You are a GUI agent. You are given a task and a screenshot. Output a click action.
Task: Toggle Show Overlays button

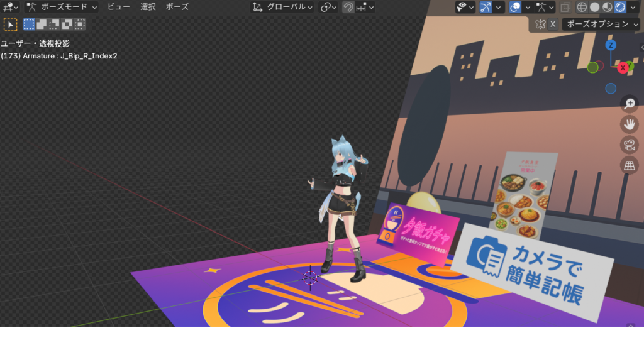coord(515,7)
